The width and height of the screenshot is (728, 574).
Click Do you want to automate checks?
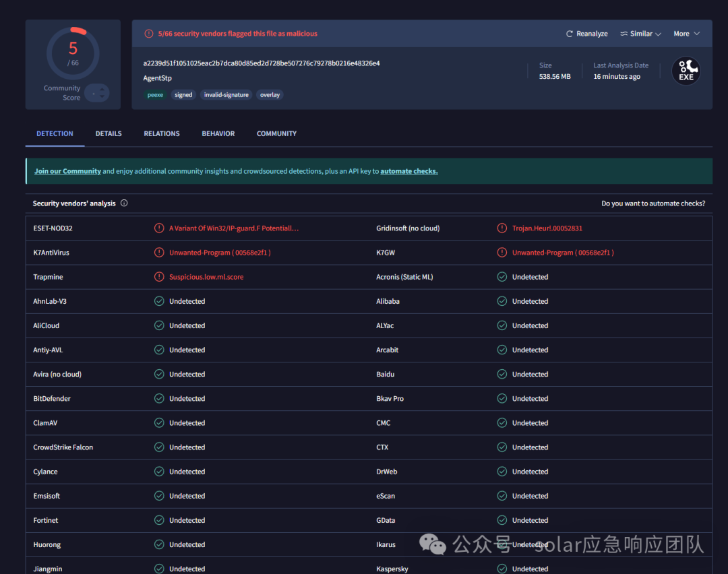coord(653,203)
